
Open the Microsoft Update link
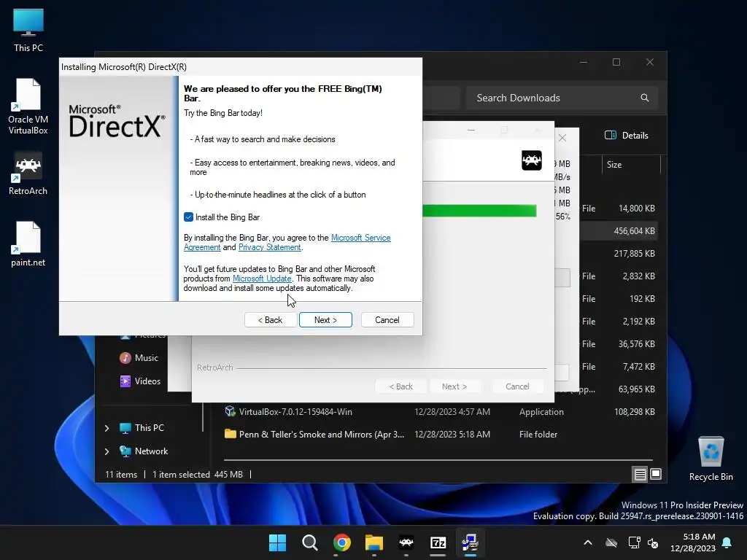coord(262,279)
